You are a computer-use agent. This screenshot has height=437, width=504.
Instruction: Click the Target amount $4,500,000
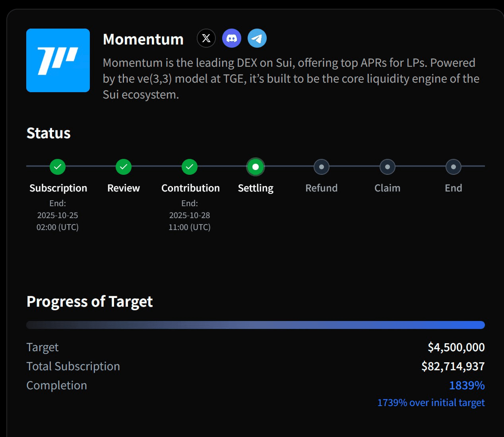(456, 347)
